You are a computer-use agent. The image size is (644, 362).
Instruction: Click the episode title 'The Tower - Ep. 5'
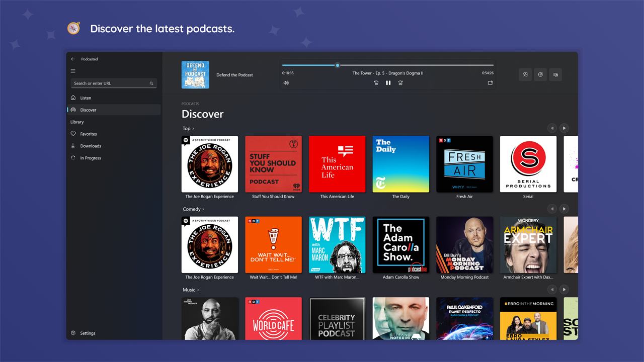coord(388,73)
